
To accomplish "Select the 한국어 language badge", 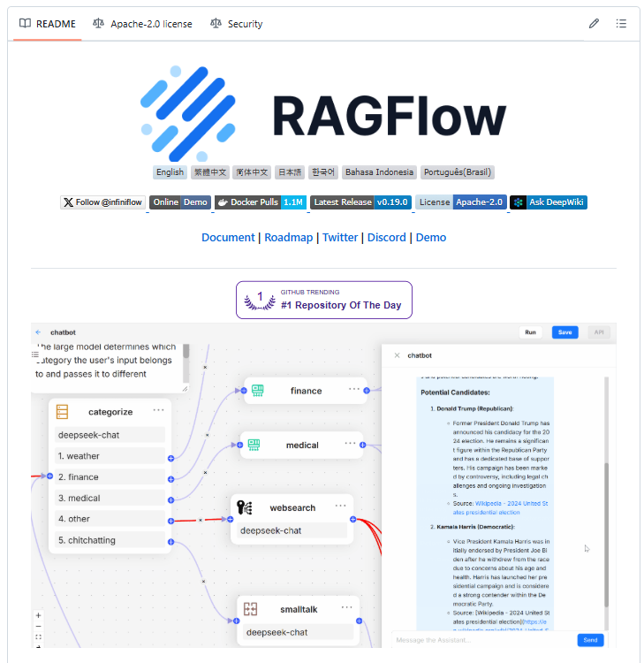I will pyautogui.click(x=323, y=172).
